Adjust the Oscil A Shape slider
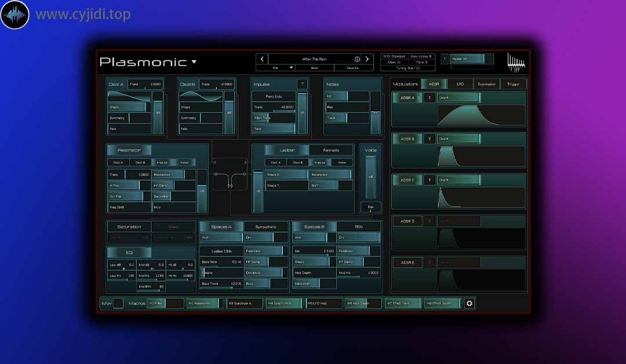The height and width of the screenshot is (364, 626). click(x=129, y=107)
